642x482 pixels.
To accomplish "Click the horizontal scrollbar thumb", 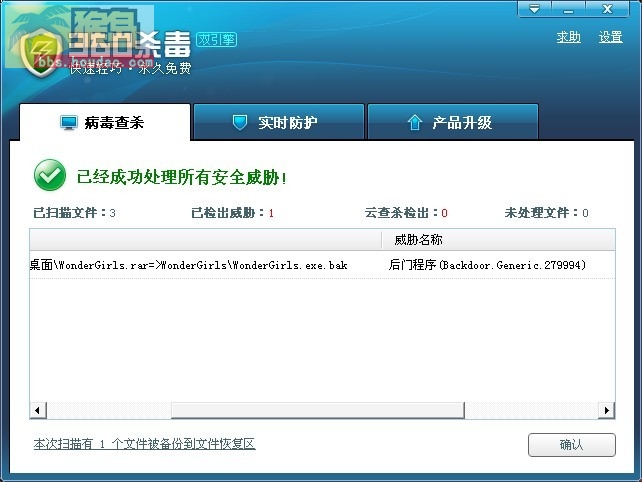I will coord(318,410).
